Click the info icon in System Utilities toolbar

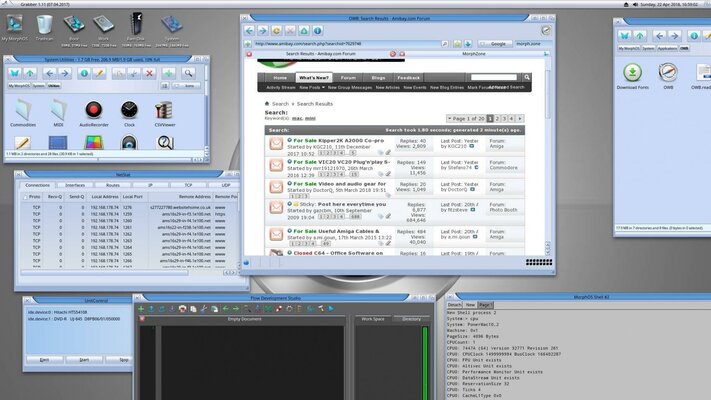pyautogui.click(x=84, y=73)
